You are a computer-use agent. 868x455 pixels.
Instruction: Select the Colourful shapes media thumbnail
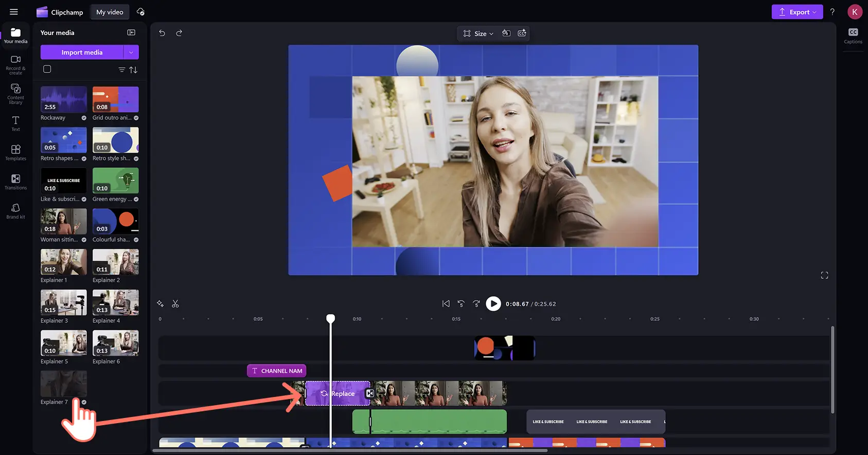point(116,221)
